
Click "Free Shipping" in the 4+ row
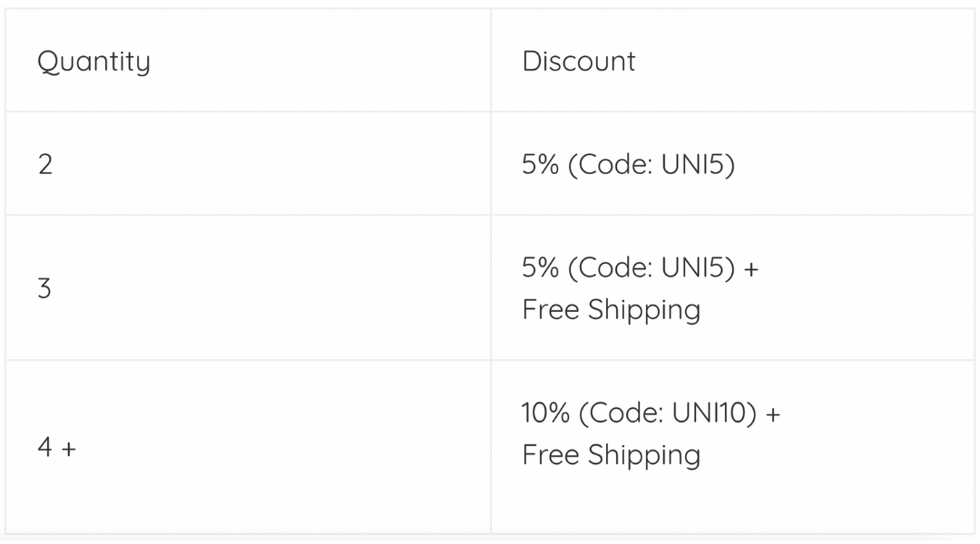point(611,454)
